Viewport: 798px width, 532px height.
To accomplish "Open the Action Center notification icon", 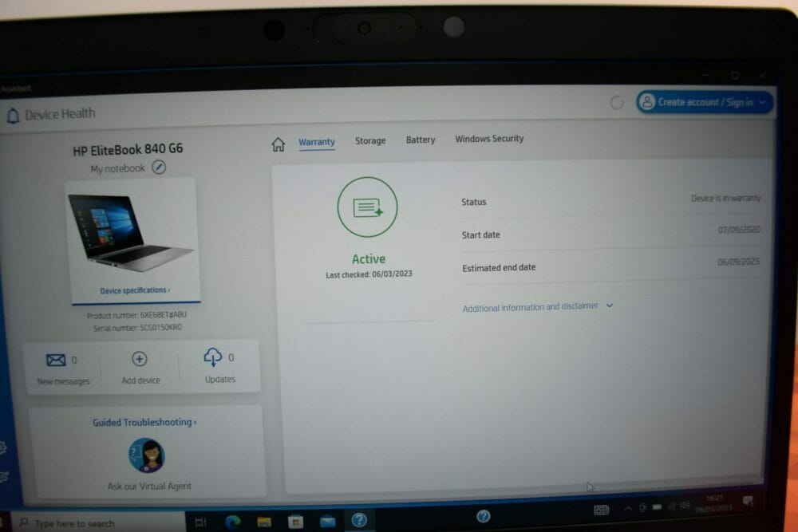I will [x=748, y=501].
